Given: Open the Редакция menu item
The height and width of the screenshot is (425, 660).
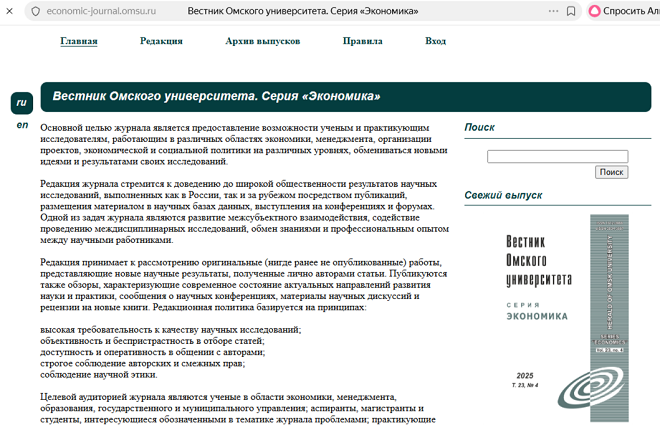Looking at the screenshot, I should 161,41.
